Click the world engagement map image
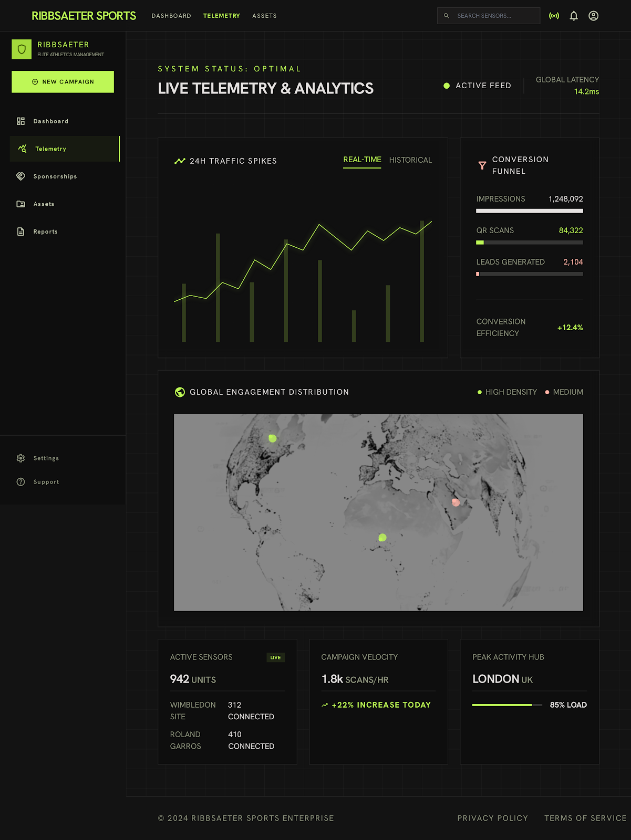 [x=378, y=512]
